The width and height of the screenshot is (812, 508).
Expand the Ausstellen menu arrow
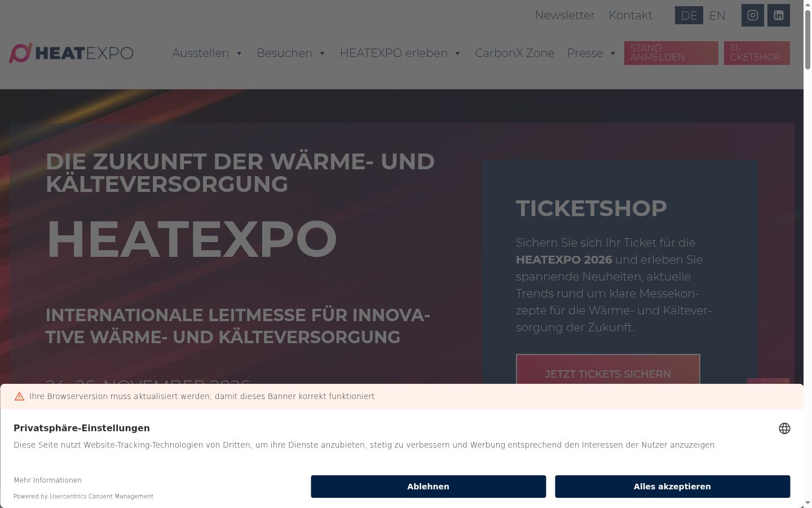[x=239, y=53]
